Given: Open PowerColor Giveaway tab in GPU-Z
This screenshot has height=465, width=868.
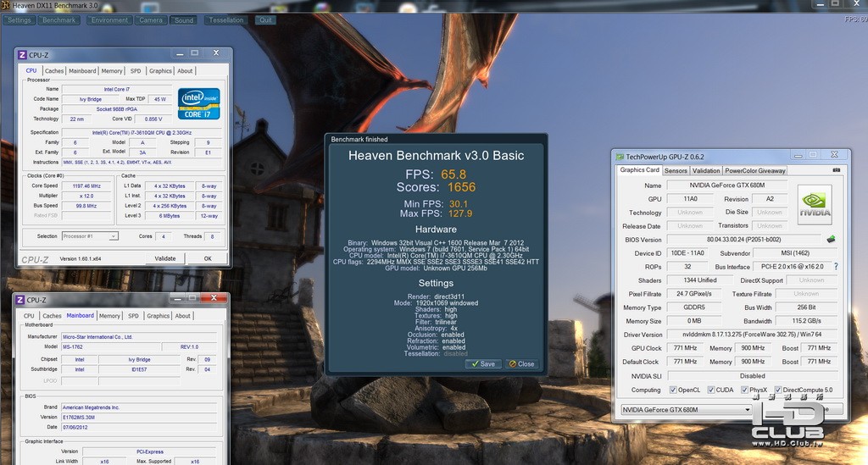Looking at the screenshot, I should 755,171.
